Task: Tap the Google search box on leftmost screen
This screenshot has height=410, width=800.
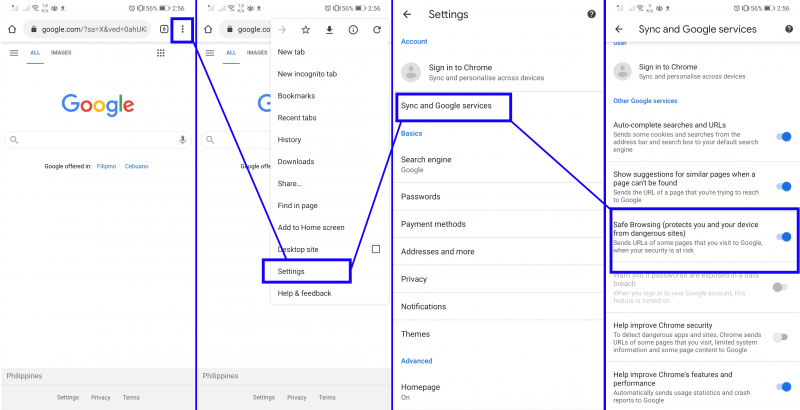Action: tap(98, 140)
